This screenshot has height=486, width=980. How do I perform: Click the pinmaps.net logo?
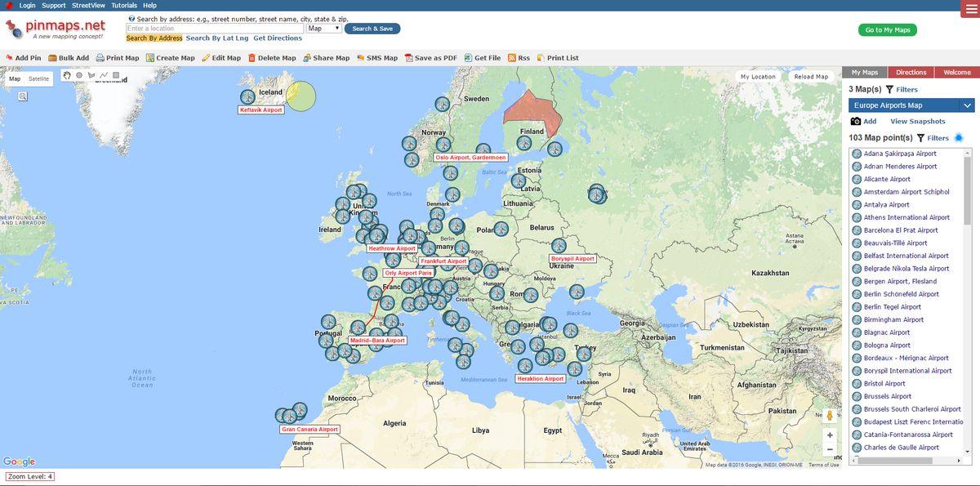click(x=56, y=29)
